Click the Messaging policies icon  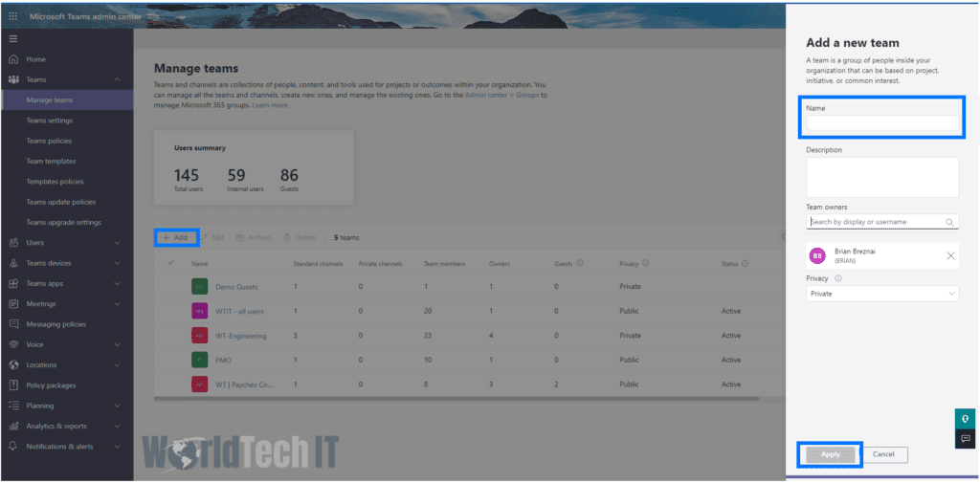coord(13,324)
